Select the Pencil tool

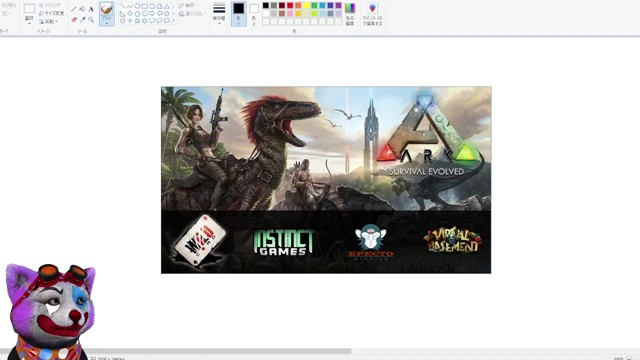[x=74, y=9]
